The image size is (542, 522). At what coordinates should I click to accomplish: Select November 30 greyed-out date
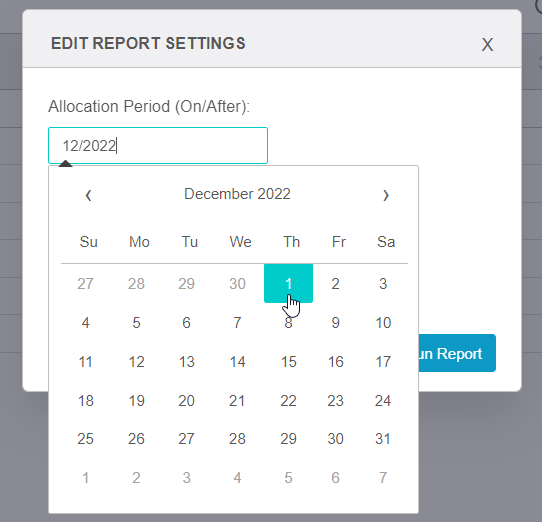point(237,283)
